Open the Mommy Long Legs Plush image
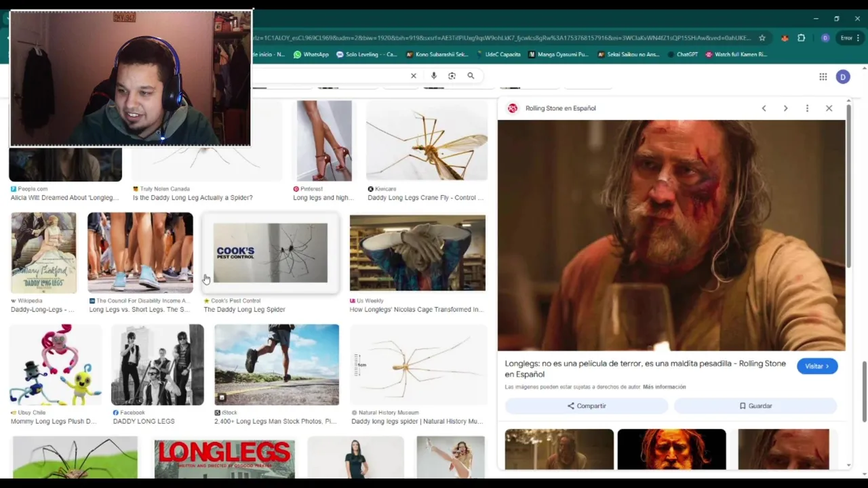Viewport: 868px width, 488px height. tap(56, 365)
